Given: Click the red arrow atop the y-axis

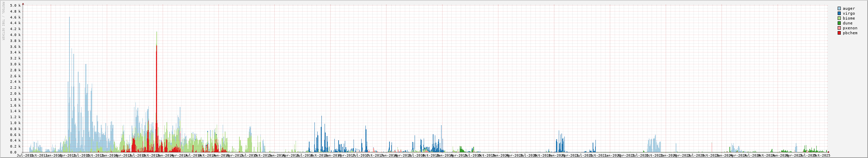Looking at the screenshot, I should (x=23, y=4).
